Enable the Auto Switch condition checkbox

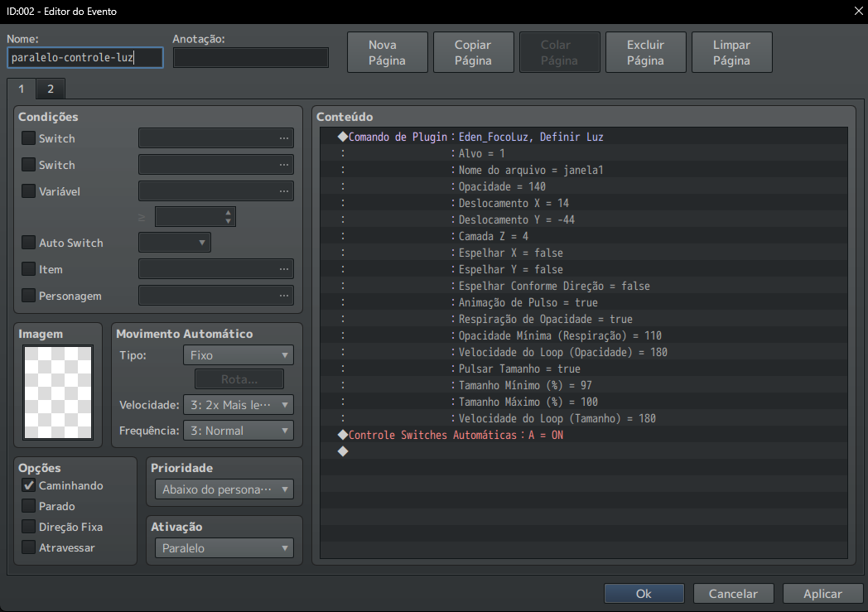pos(28,243)
